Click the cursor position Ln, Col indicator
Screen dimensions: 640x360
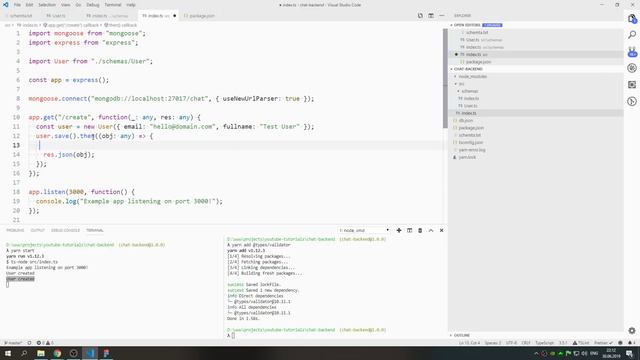[x=469, y=343]
